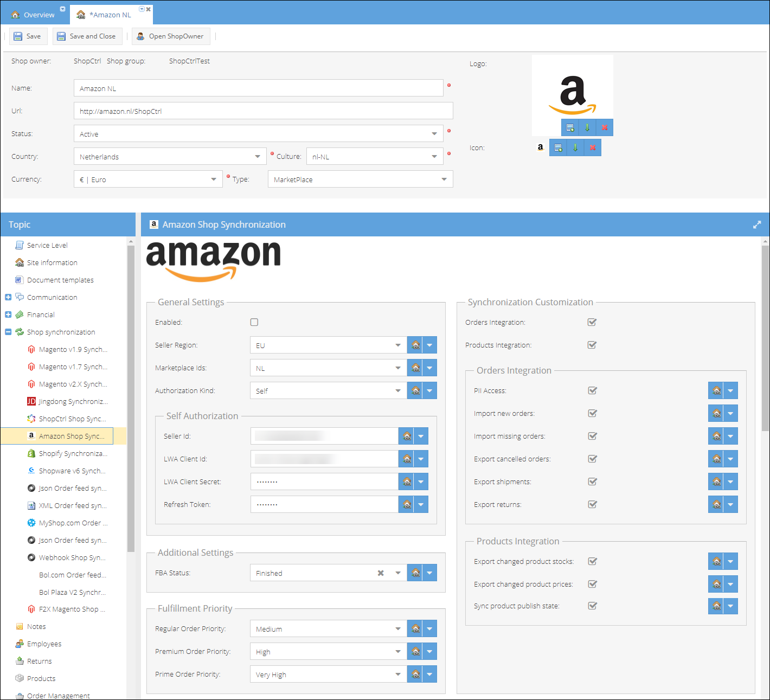The image size is (770, 700).
Task: Click the Topic tree vertical scrollbar
Action: (131, 399)
